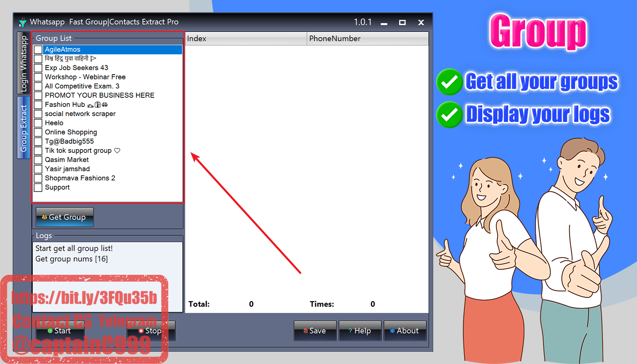This screenshot has width=637, height=364.
Task: Maximize the Extract Pro window
Action: click(x=402, y=22)
